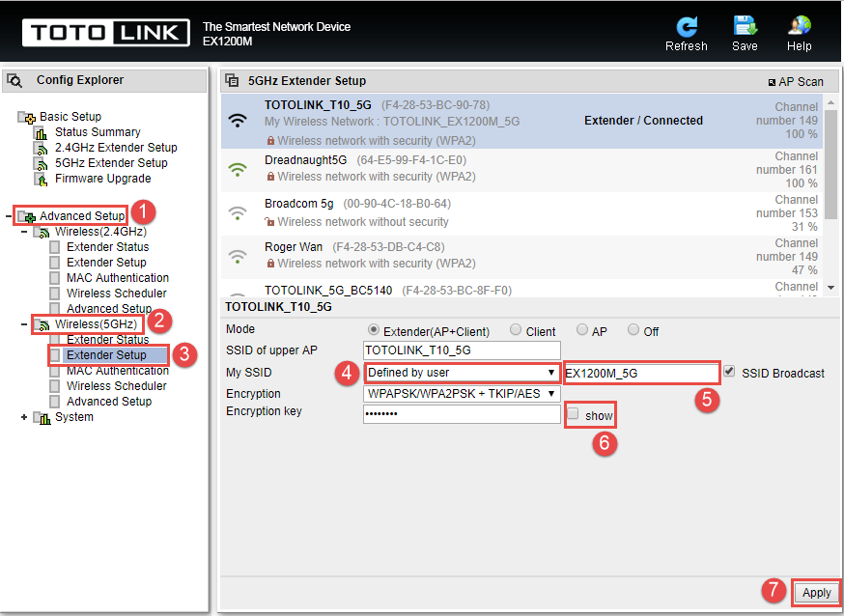Image resolution: width=844 pixels, height=616 pixels.
Task: Select Extender(AP+Client) mode radio button
Action: click(x=373, y=330)
